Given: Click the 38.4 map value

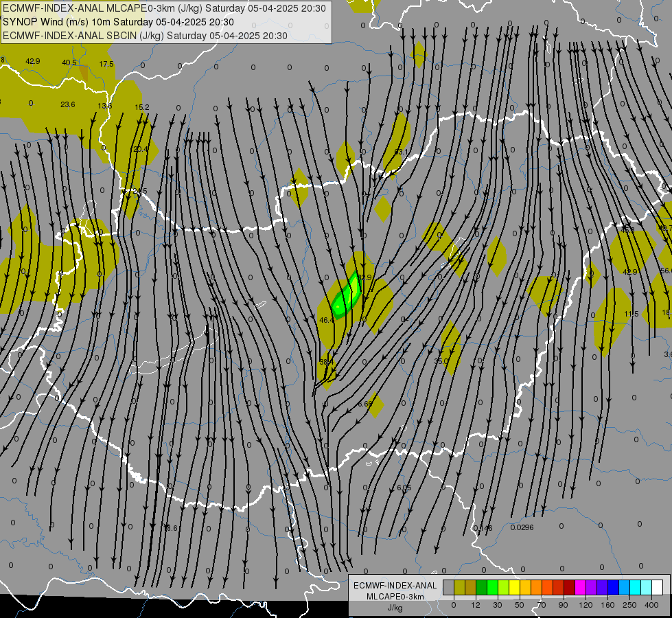Looking at the screenshot, I should click(326, 362).
